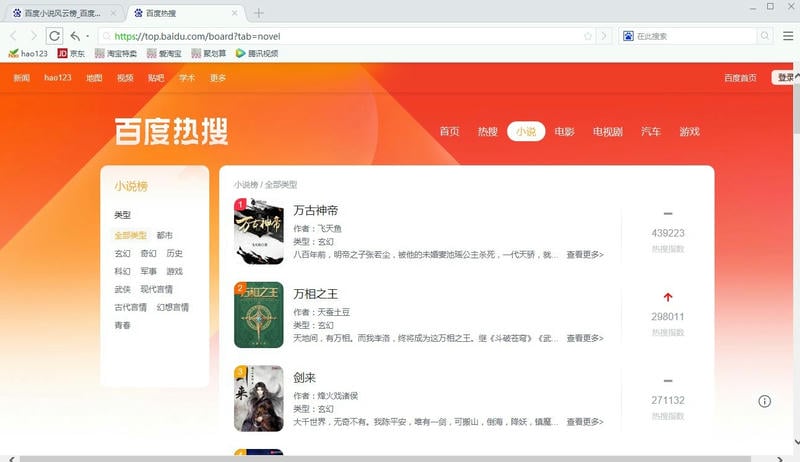Click the address bar URL field

coord(347,36)
